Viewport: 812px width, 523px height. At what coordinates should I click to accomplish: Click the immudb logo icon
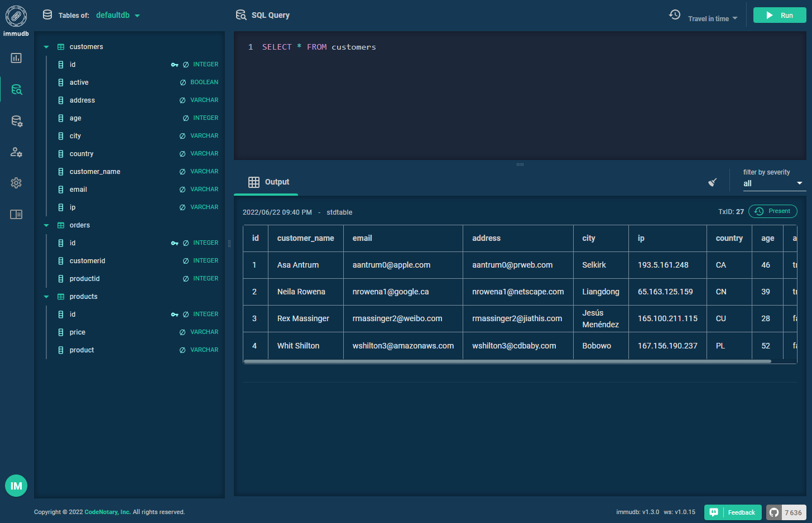[16, 16]
